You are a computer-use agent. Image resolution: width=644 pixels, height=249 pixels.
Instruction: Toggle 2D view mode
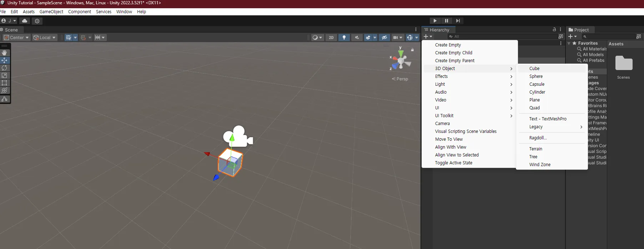pyautogui.click(x=331, y=38)
